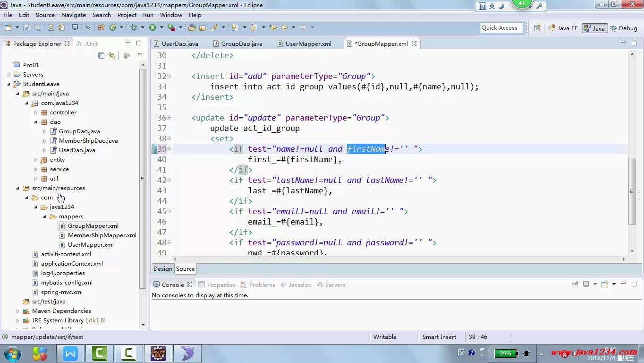Toggle the Java perspective button
This screenshot has width=644, height=363.
594,28
